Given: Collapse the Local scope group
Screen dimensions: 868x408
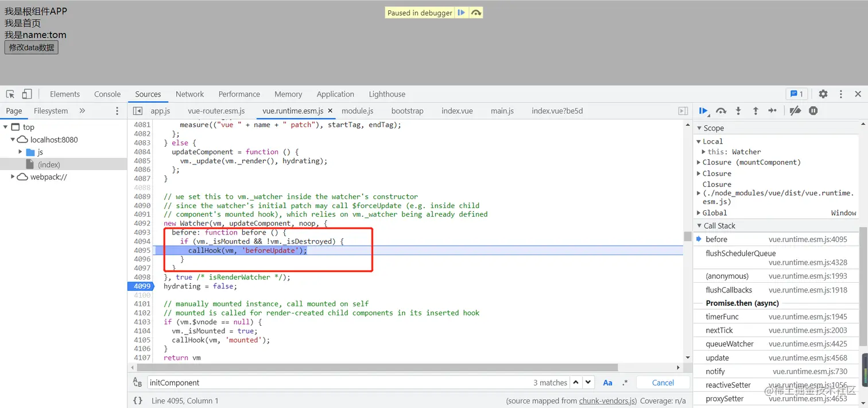Looking at the screenshot, I should [x=699, y=141].
